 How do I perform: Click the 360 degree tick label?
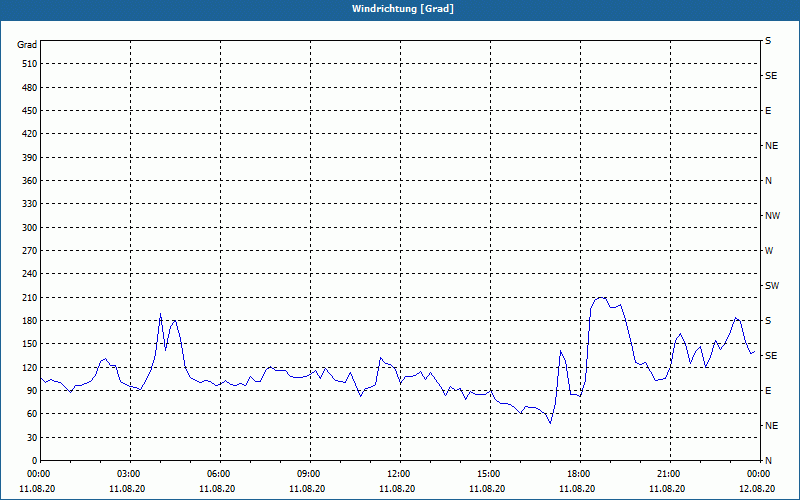[x=27, y=181]
